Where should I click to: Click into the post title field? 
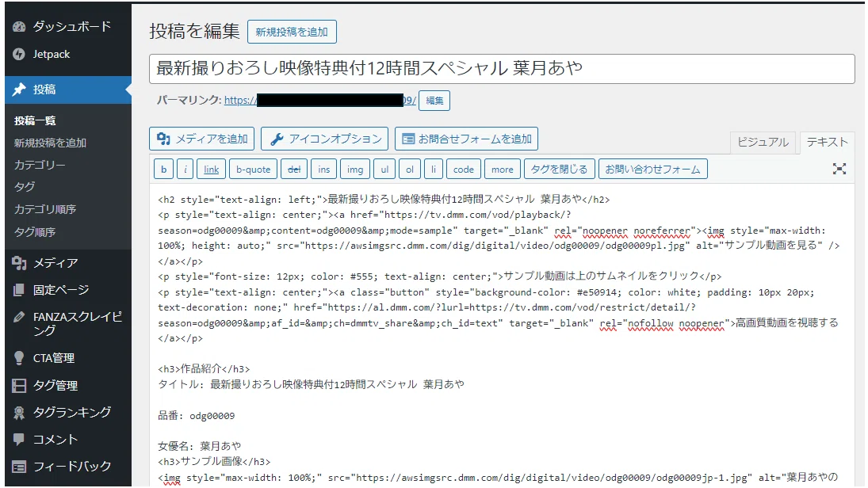[502, 69]
